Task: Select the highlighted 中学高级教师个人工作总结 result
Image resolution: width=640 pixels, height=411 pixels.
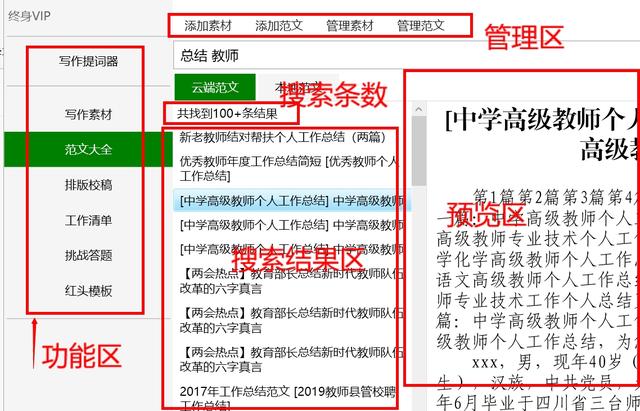Action: 285,200
